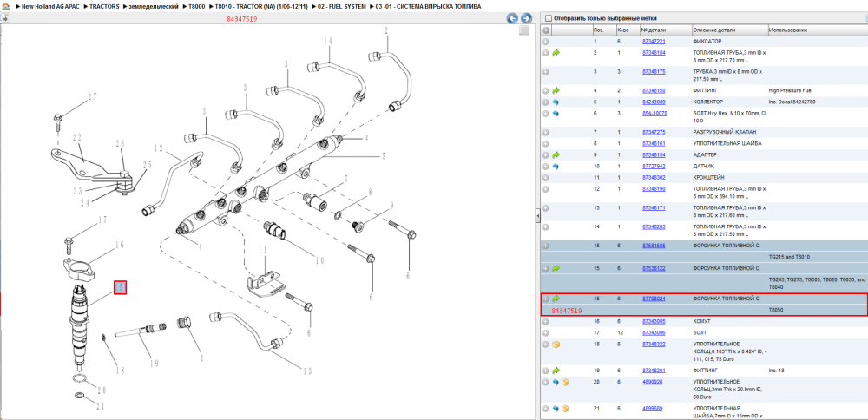Click the package box icon for part 4899689

(x=565, y=409)
